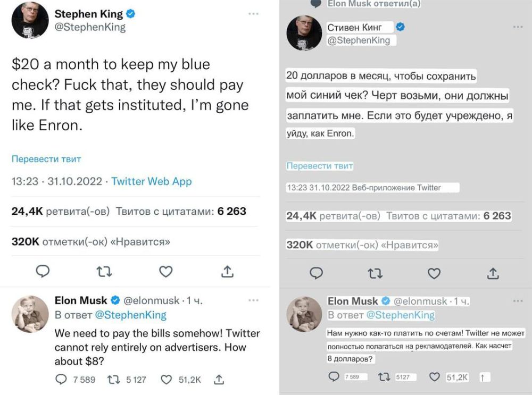Open more options on left Elon Musk reply

coord(253,300)
